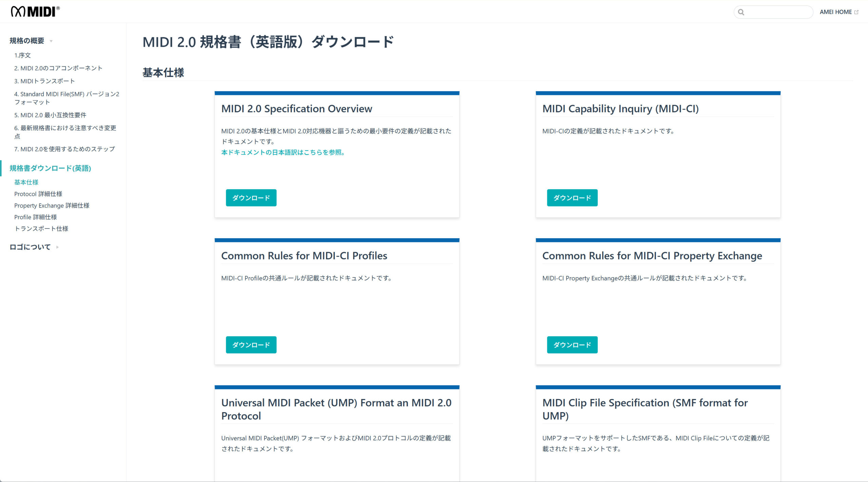
Task: Click the 基本仕様 section heading
Action: 163,73
